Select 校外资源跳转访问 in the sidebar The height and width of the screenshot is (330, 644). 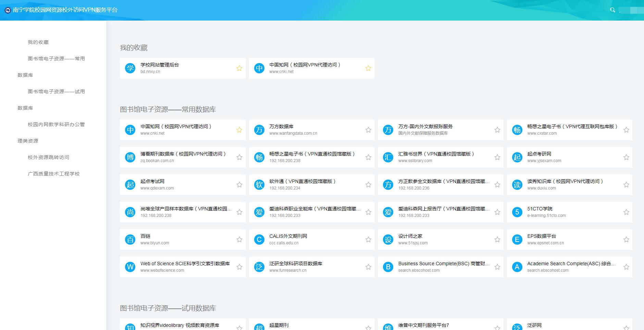click(x=48, y=157)
